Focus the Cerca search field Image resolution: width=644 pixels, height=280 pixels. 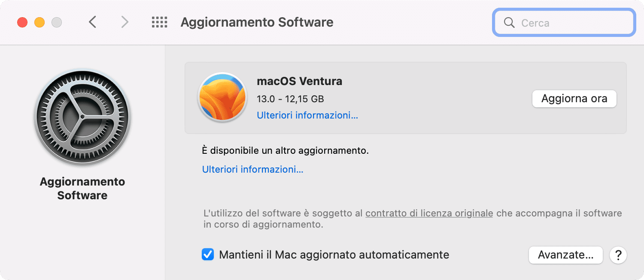pyautogui.click(x=564, y=23)
